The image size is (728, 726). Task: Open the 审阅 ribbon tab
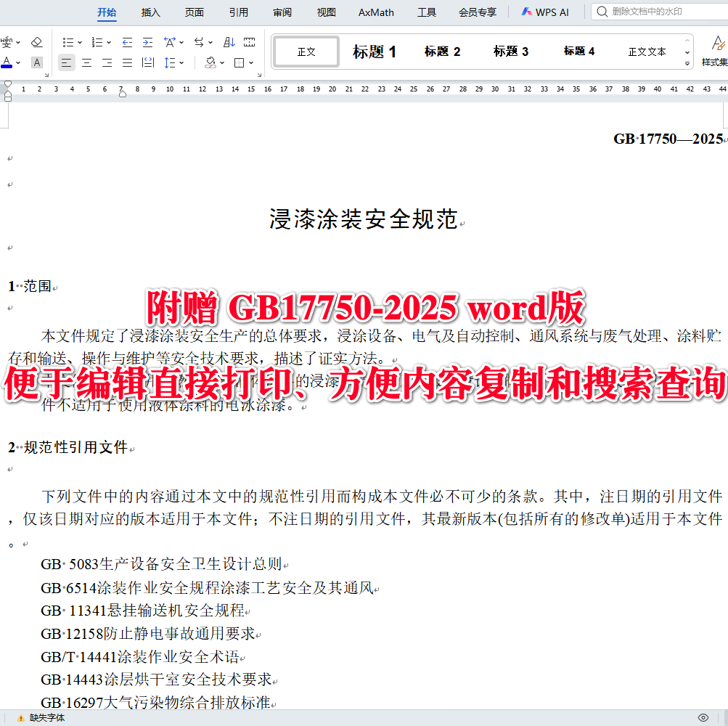click(x=282, y=12)
